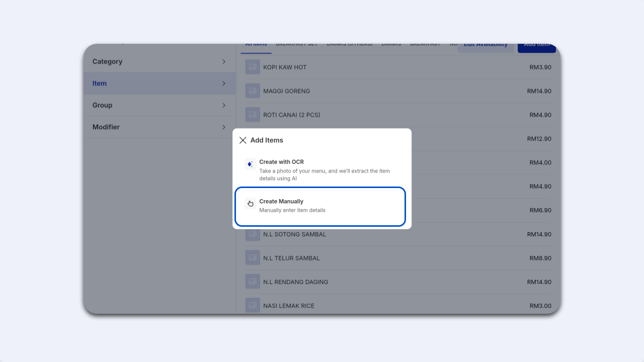The height and width of the screenshot is (362, 644).
Task: Click the image icon next to ROTI CANAI
Action: (253, 115)
